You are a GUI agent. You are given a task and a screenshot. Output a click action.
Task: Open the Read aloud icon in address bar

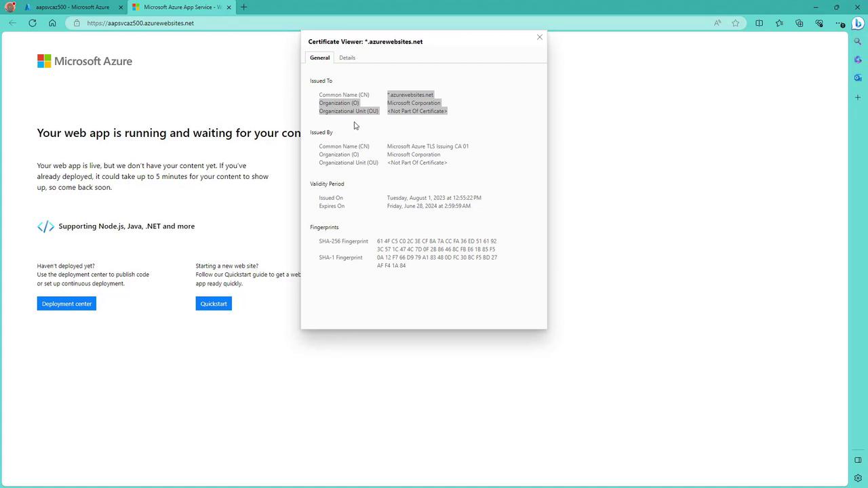(717, 23)
